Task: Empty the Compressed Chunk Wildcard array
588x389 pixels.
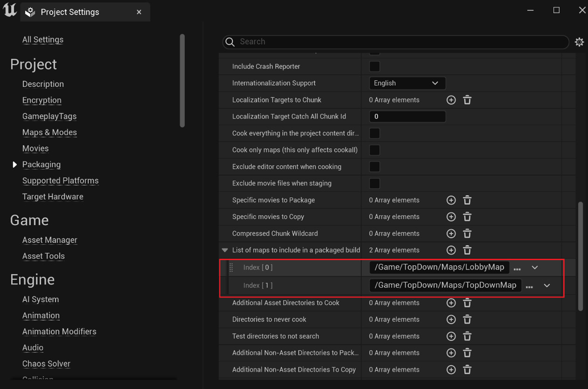Action: click(467, 233)
